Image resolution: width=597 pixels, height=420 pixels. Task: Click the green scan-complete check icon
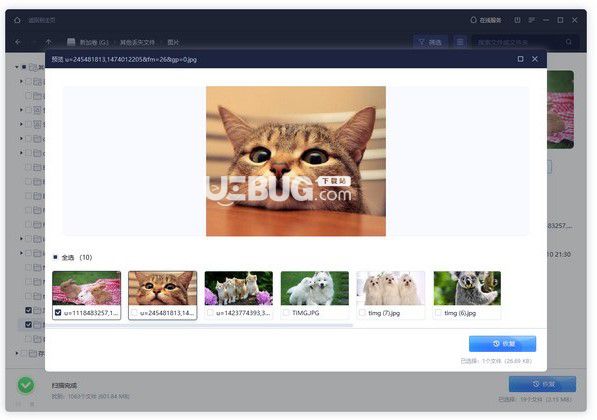[x=26, y=385]
